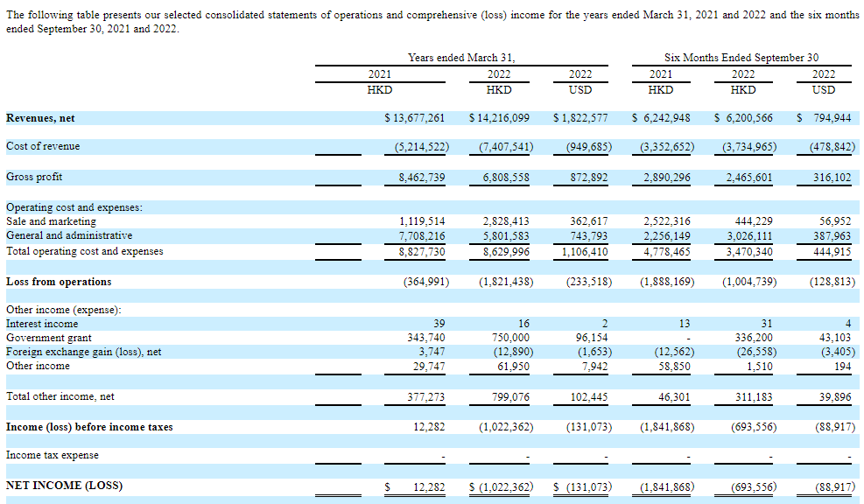Click other income value 29,747
Image resolution: width=864 pixels, height=504 pixels.
click(x=429, y=367)
